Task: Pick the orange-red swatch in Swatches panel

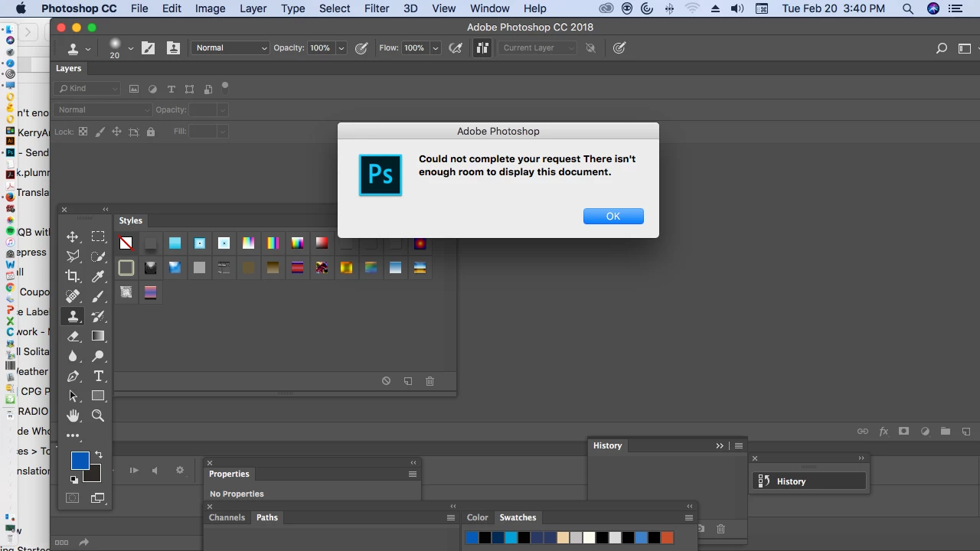Action: coord(667,538)
